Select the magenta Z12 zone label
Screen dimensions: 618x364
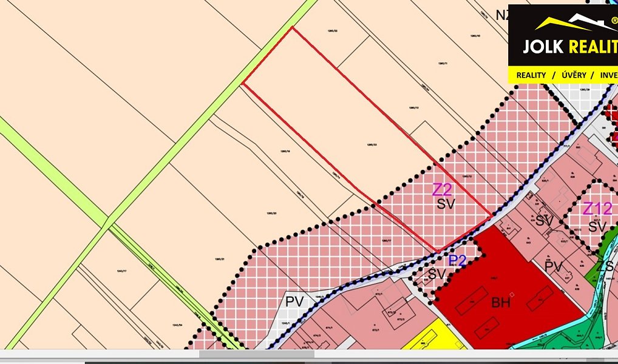[597, 209]
